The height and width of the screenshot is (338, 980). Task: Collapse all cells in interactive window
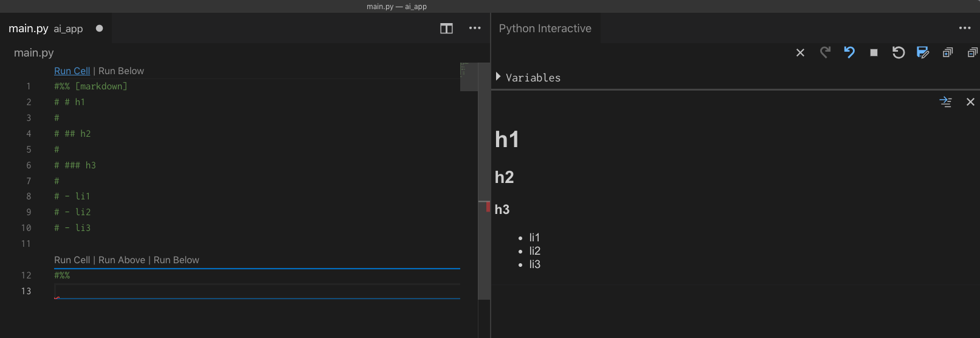click(x=972, y=53)
